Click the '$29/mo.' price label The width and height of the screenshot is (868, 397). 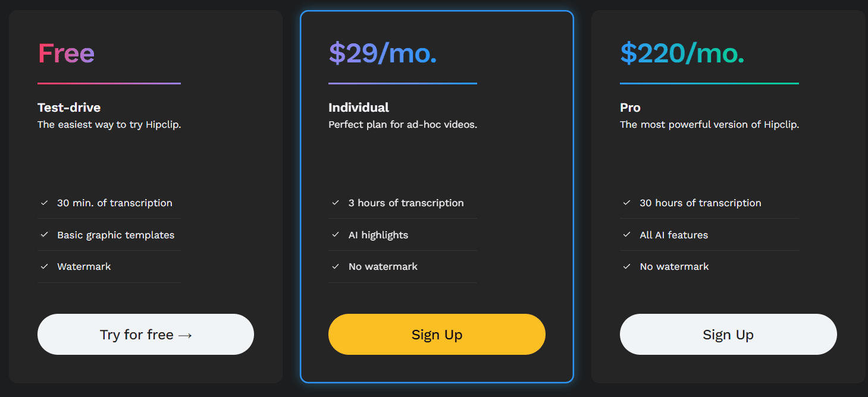click(x=383, y=53)
